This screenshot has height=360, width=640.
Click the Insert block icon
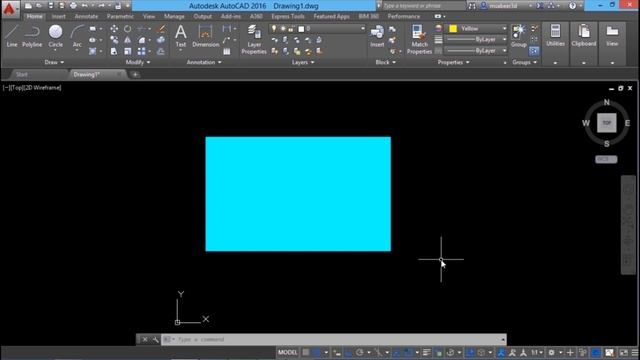(x=377, y=36)
